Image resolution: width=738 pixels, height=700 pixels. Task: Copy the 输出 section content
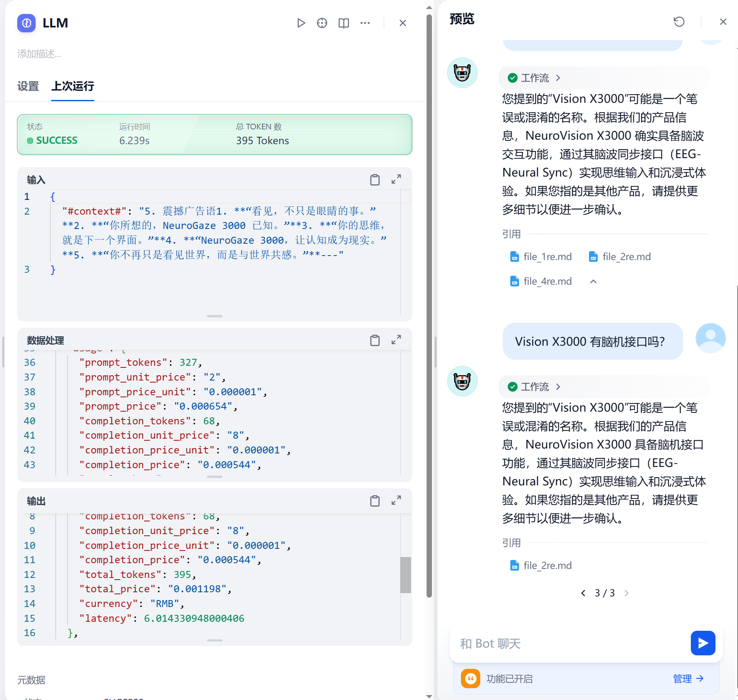(375, 501)
